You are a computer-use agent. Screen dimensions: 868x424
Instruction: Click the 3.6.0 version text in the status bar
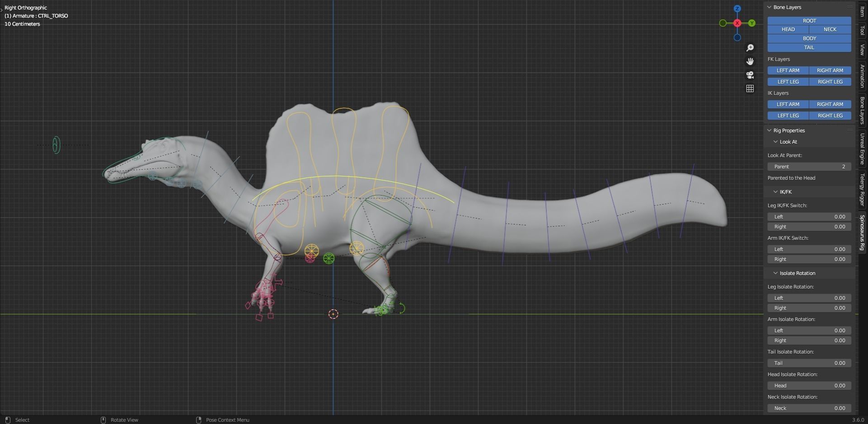tap(858, 420)
